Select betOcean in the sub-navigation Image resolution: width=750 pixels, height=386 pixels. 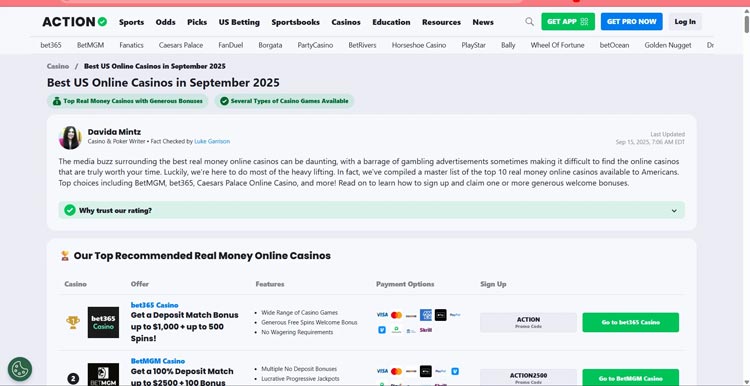(614, 45)
